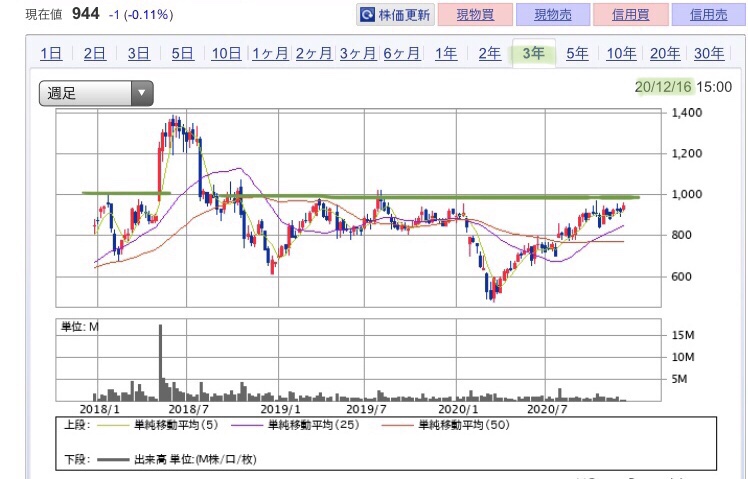Show the 2年 chart
Image resolution: width=748 pixels, height=479 pixels.
[490, 53]
